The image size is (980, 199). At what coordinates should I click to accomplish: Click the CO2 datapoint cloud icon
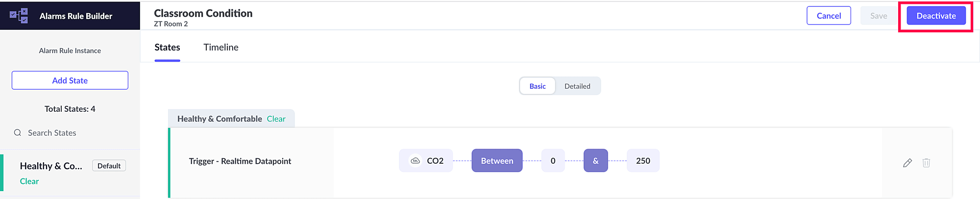(415, 161)
